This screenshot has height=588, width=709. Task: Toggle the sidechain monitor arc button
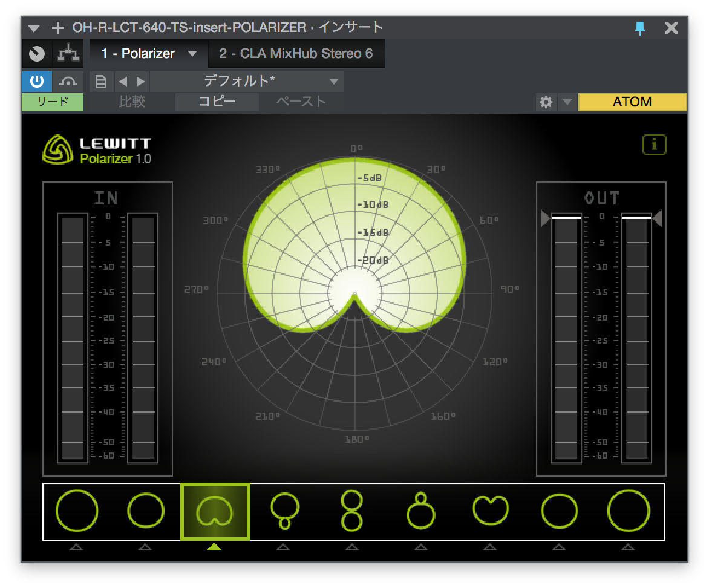coord(68,82)
